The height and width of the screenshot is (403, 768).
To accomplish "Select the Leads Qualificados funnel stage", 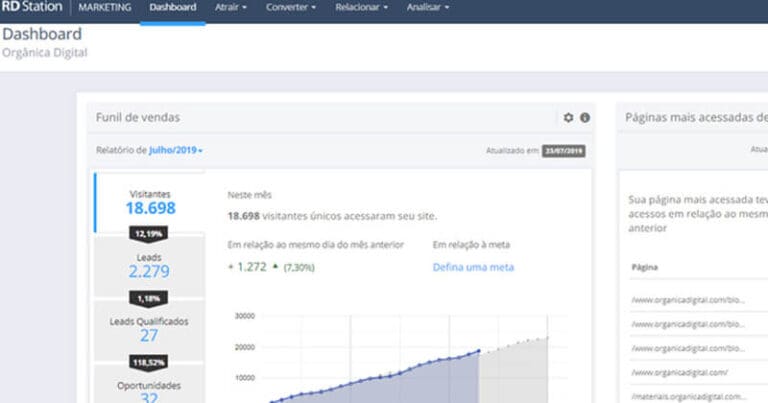I will click(149, 329).
